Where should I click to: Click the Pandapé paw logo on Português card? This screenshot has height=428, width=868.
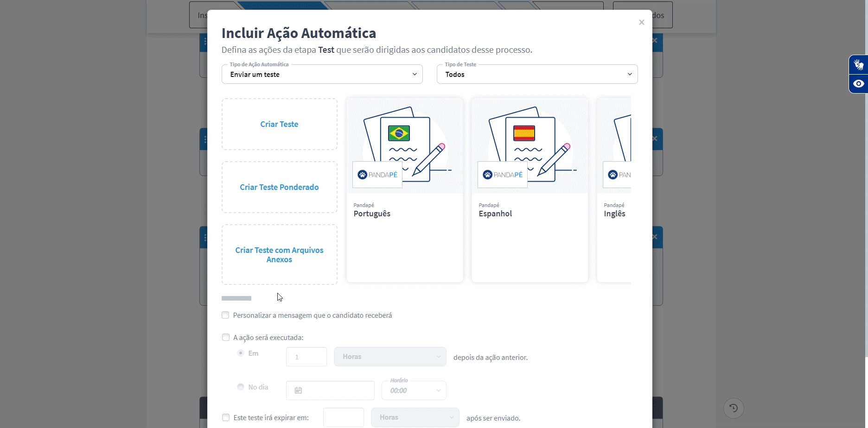click(363, 174)
